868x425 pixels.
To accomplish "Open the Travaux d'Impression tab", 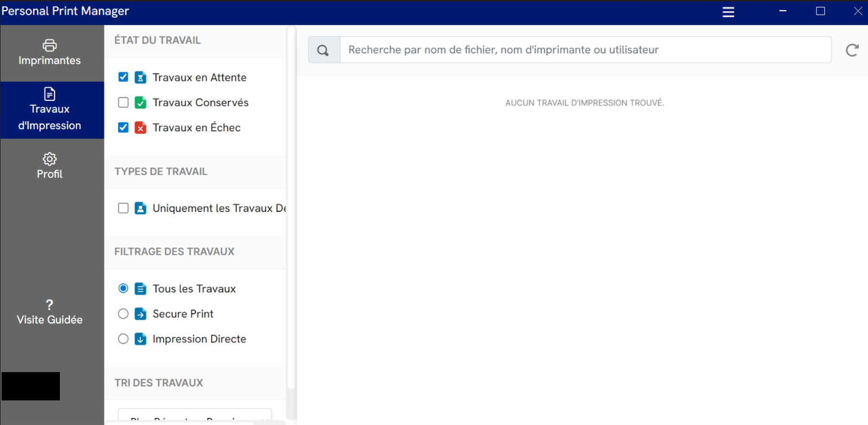I will (52, 110).
